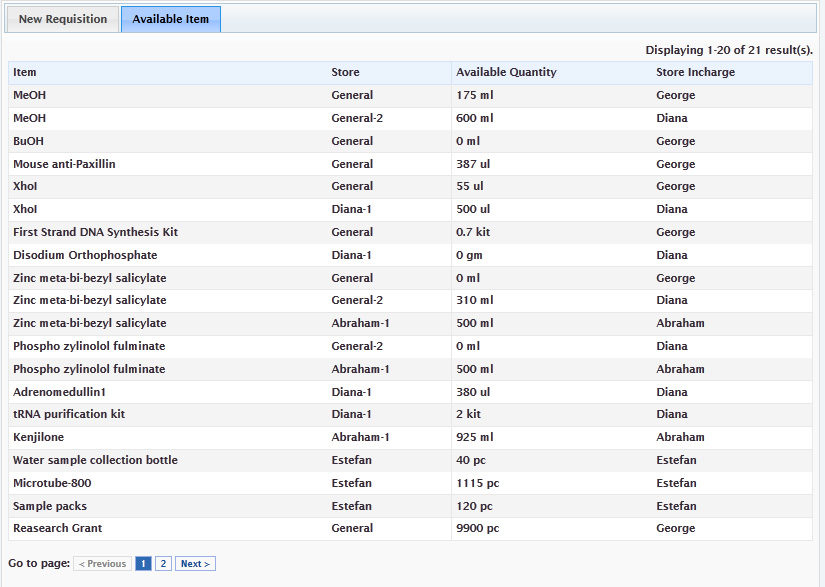This screenshot has width=825, height=587.
Task: Switch to the New Requisition tab
Action: [x=63, y=19]
